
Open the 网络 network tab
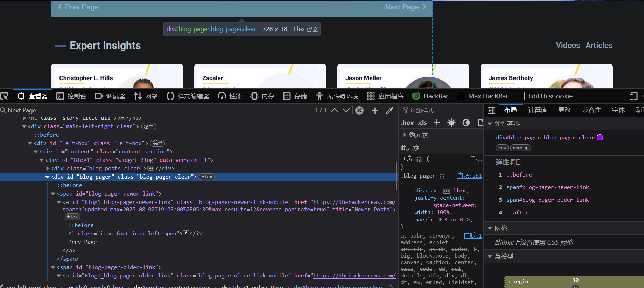click(146, 96)
